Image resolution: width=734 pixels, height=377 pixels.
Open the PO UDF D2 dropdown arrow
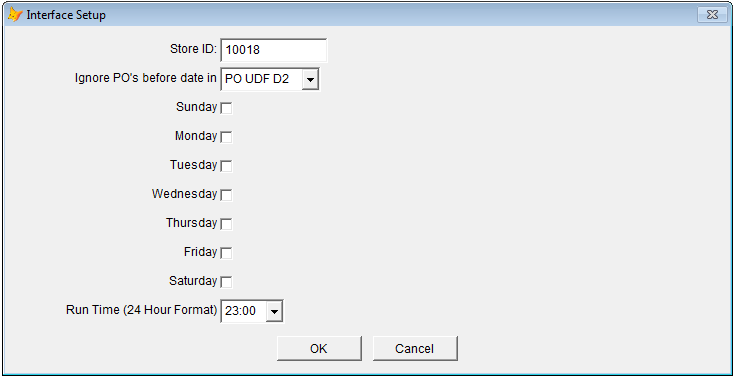(310, 80)
